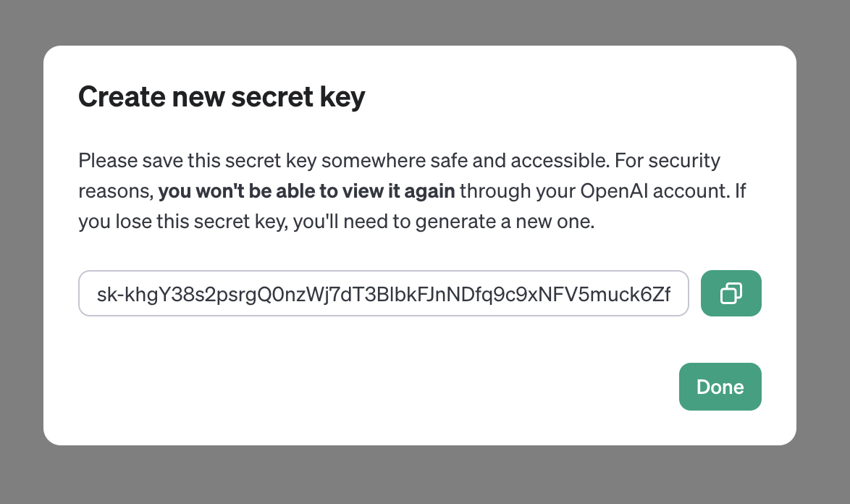Click inside the secret key text field
This screenshot has height=504, width=850.
click(383, 294)
